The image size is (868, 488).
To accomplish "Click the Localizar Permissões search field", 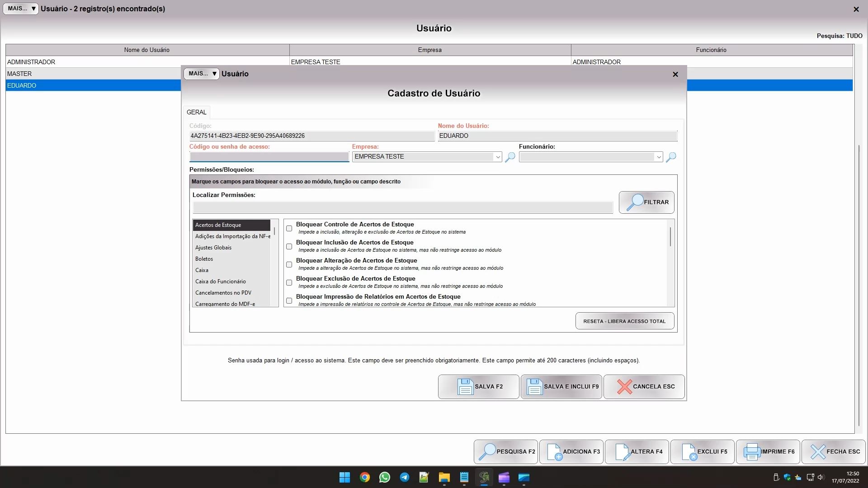I will click(x=402, y=208).
